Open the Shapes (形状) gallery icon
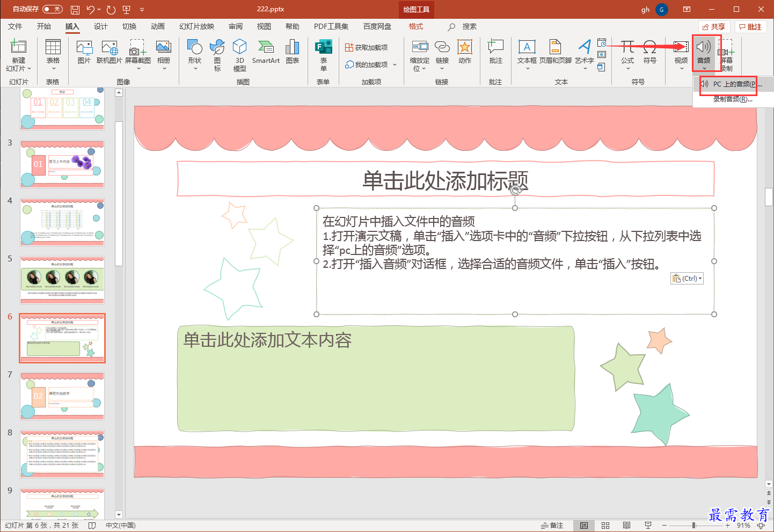The height and width of the screenshot is (532, 774). 194,47
